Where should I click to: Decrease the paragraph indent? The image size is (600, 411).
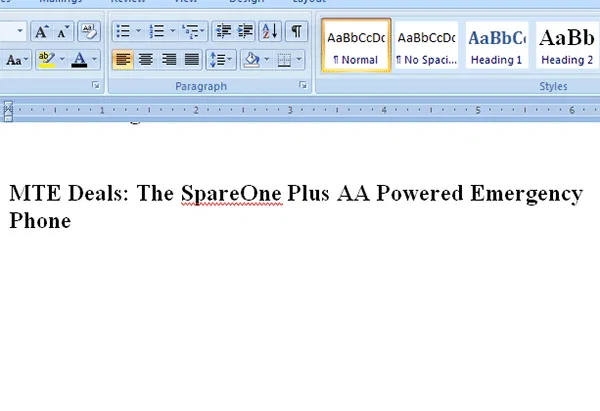pos(223,32)
